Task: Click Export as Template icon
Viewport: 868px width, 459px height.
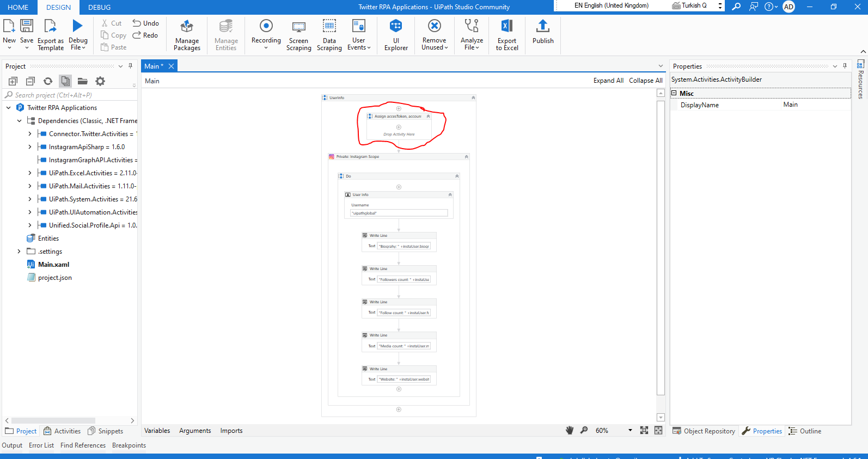Action: click(51, 26)
